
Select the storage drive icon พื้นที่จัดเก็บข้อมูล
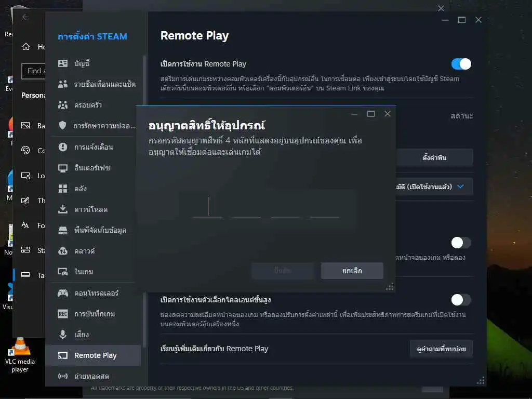pyautogui.click(x=63, y=230)
